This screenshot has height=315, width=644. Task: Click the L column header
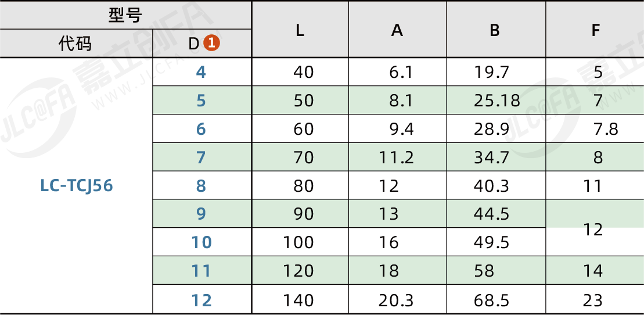point(300,30)
